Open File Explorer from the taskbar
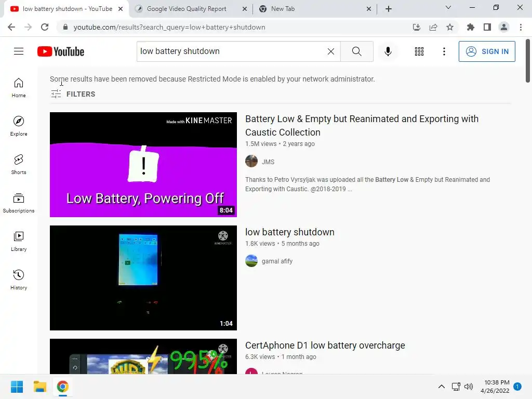The height and width of the screenshot is (399, 532). (39, 387)
